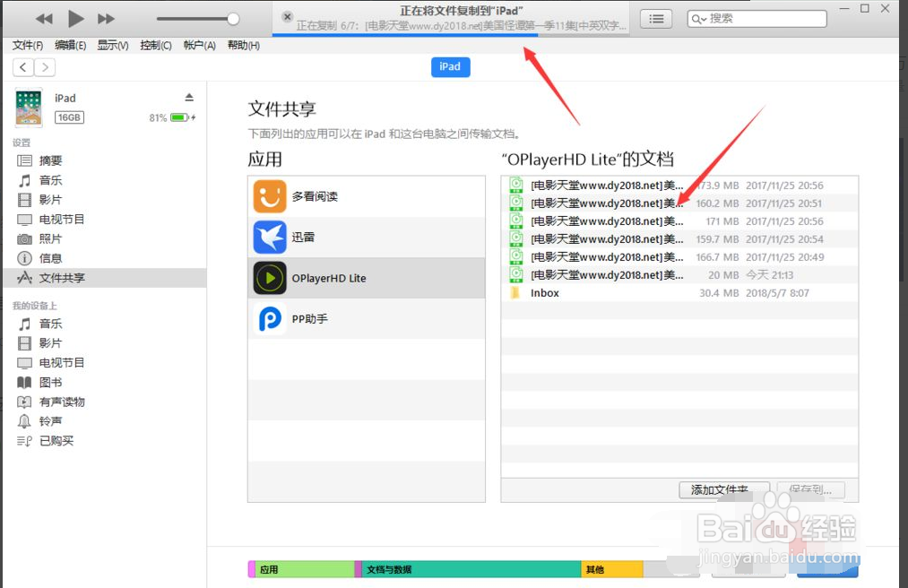Select the Inbox folder
This screenshot has width=908, height=588.
click(679, 293)
